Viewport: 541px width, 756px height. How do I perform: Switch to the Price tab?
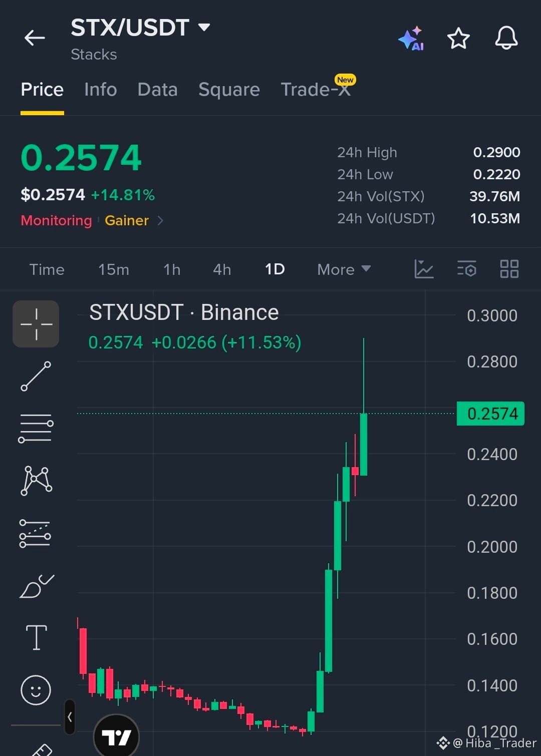click(42, 90)
